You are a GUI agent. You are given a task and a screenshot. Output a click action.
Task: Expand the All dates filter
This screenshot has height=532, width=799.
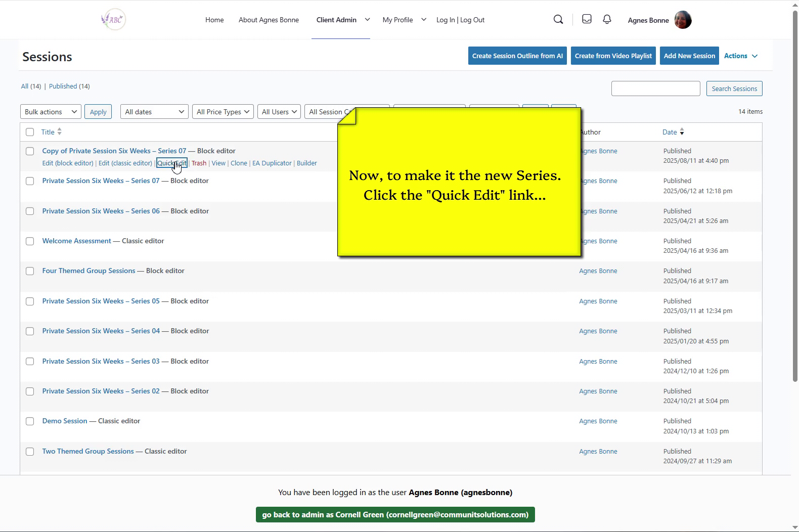coord(154,112)
